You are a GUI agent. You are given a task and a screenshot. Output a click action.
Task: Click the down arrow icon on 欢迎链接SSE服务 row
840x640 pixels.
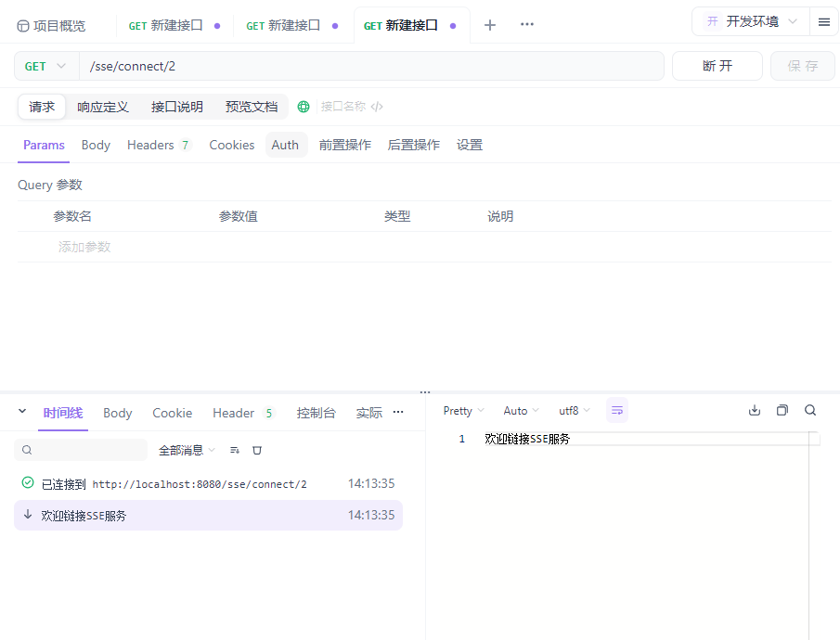(x=28, y=515)
